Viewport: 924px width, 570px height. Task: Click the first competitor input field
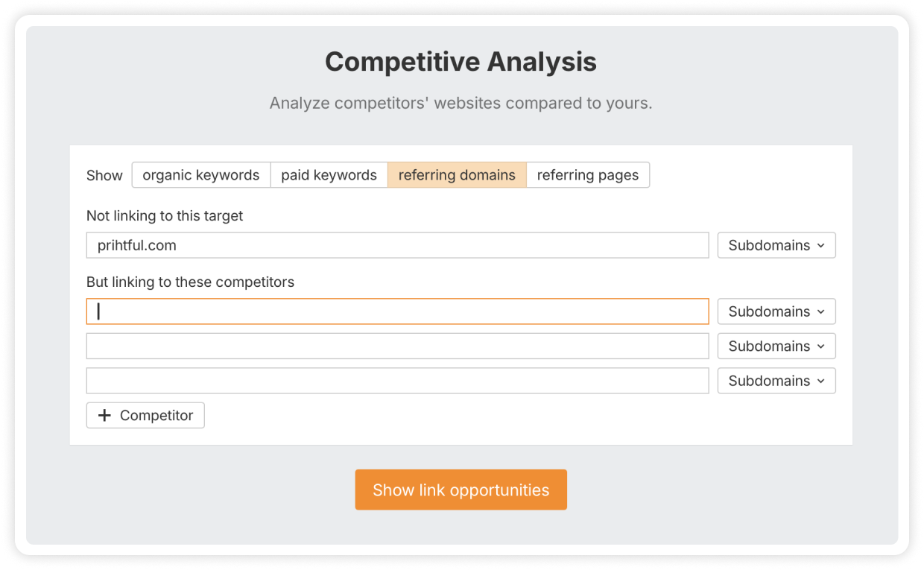pyautogui.click(x=397, y=311)
